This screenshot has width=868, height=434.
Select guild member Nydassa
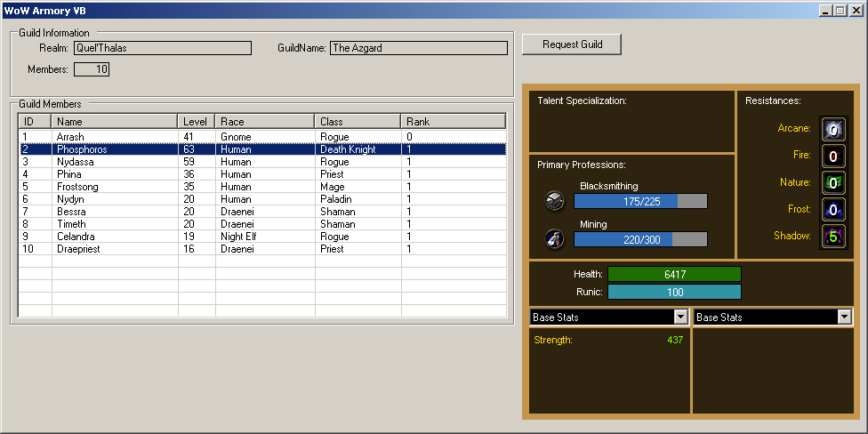[263, 162]
